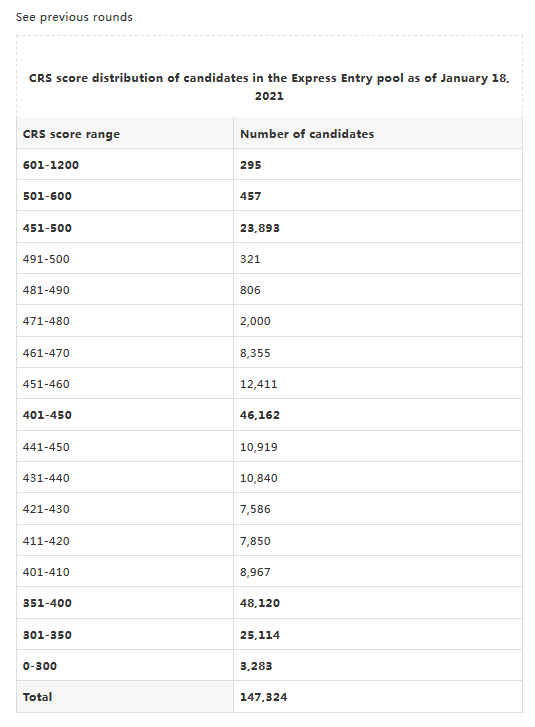The width and height of the screenshot is (535, 727).
Task: Select the 12,411 candidates value
Action: coord(258,384)
